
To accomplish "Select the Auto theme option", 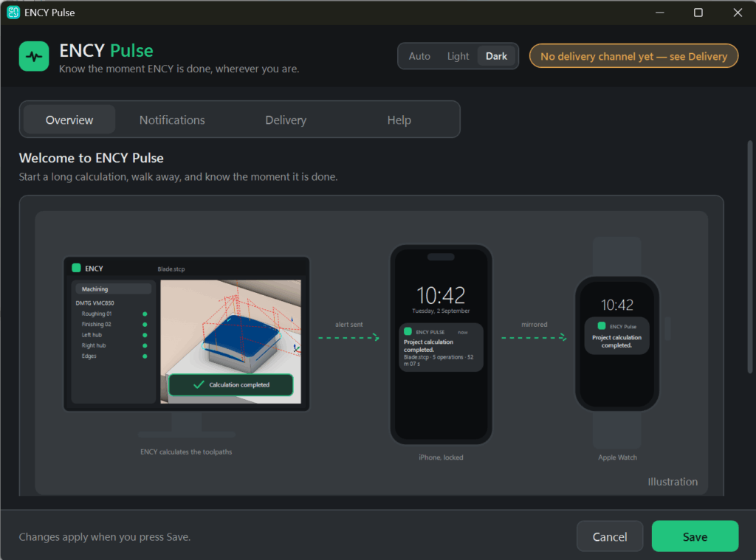I will (x=419, y=56).
